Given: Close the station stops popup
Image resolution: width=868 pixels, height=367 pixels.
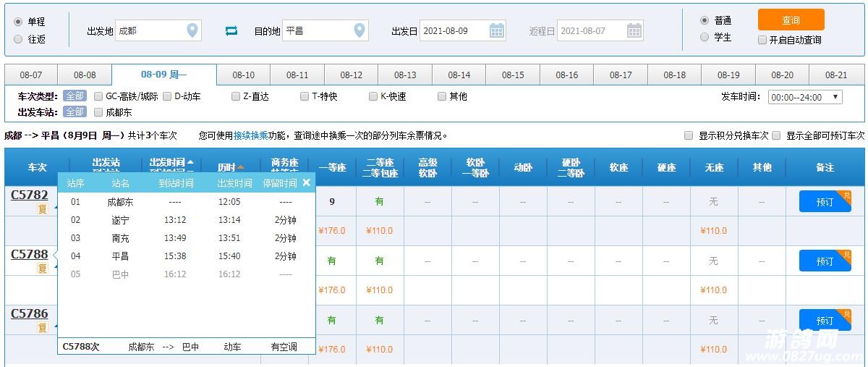Looking at the screenshot, I should pyautogui.click(x=306, y=182).
